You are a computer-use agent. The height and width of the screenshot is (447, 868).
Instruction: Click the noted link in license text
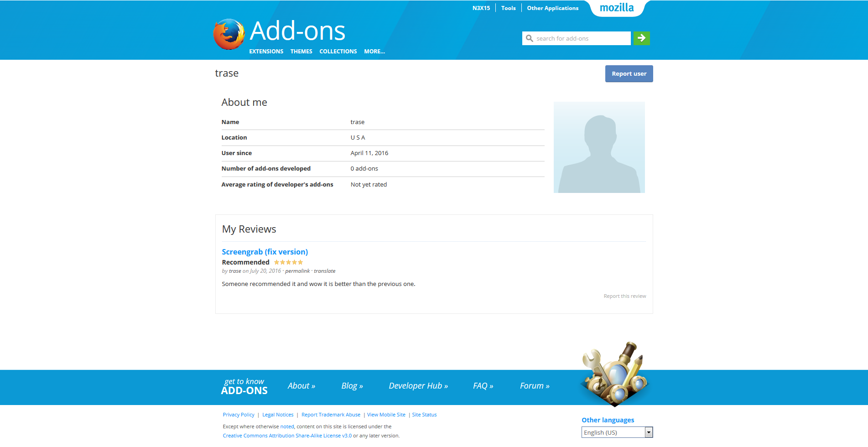pyautogui.click(x=287, y=426)
